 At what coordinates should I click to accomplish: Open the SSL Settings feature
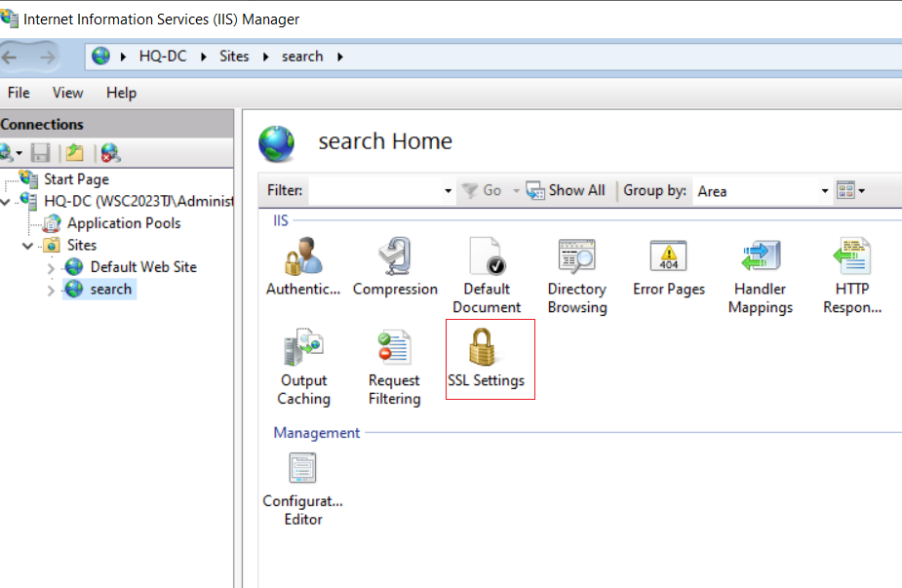tap(487, 358)
